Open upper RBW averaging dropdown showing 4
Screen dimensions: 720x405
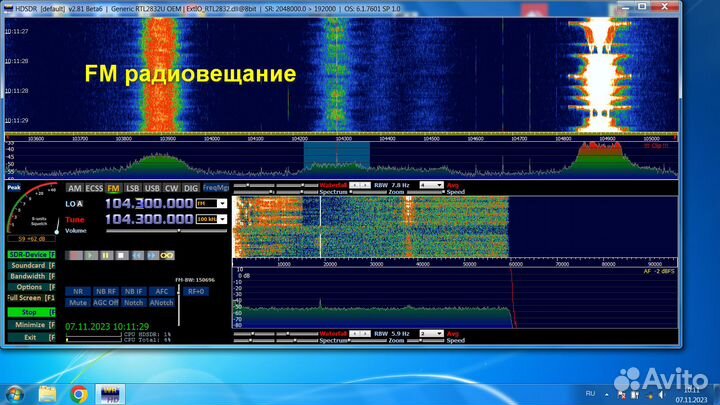pyautogui.click(x=431, y=185)
